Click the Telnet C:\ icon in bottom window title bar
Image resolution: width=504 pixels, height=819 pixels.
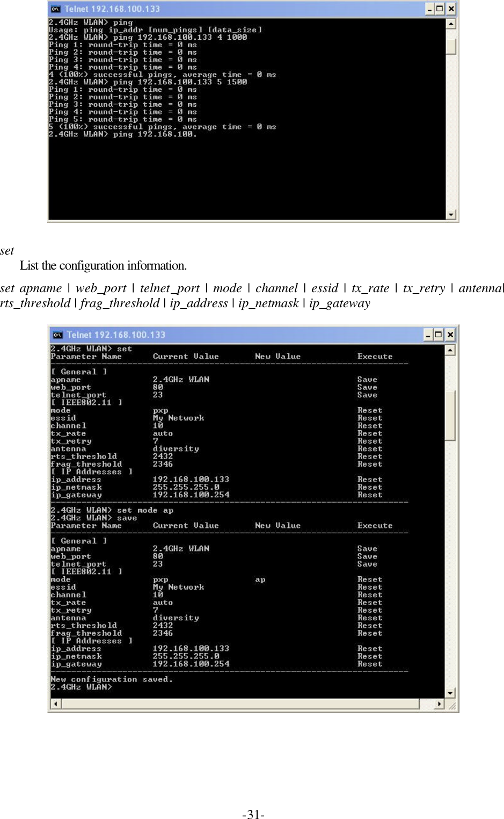coord(57,334)
